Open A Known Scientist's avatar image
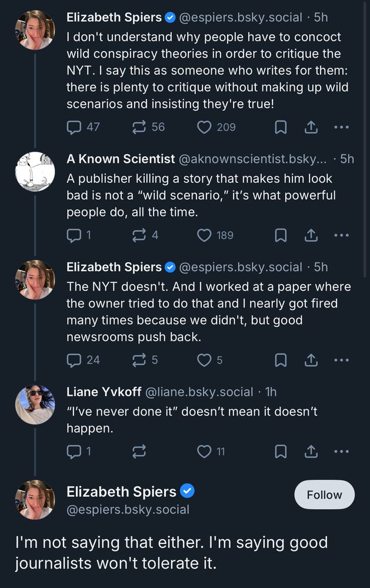This screenshot has width=370, height=588. coord(35,172)
